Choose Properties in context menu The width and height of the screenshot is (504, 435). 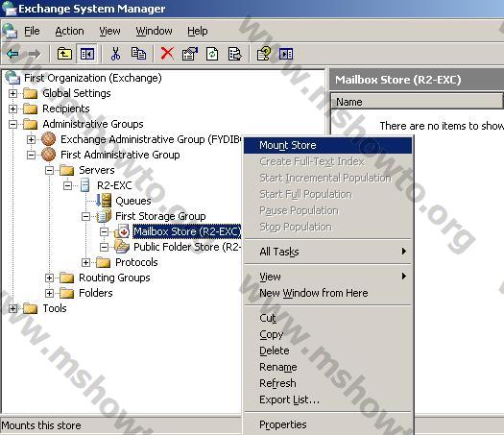327,424
